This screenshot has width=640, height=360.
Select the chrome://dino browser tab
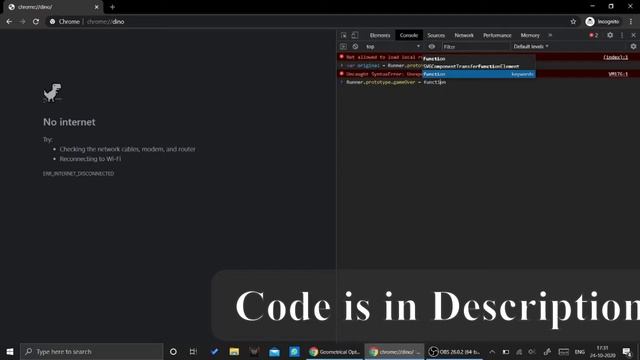[53, 7]
